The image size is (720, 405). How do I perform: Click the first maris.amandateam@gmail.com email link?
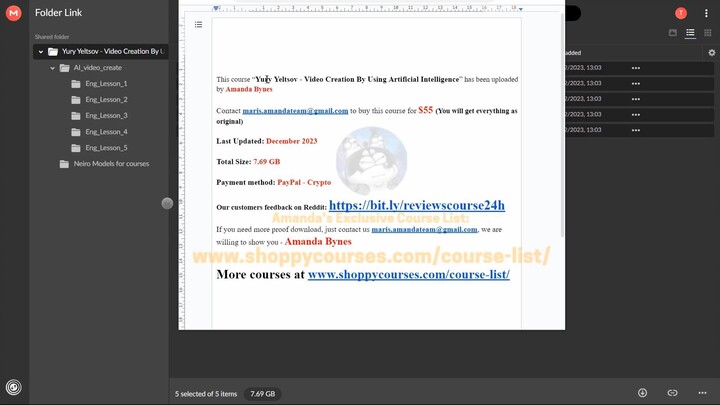pos(295,111)
